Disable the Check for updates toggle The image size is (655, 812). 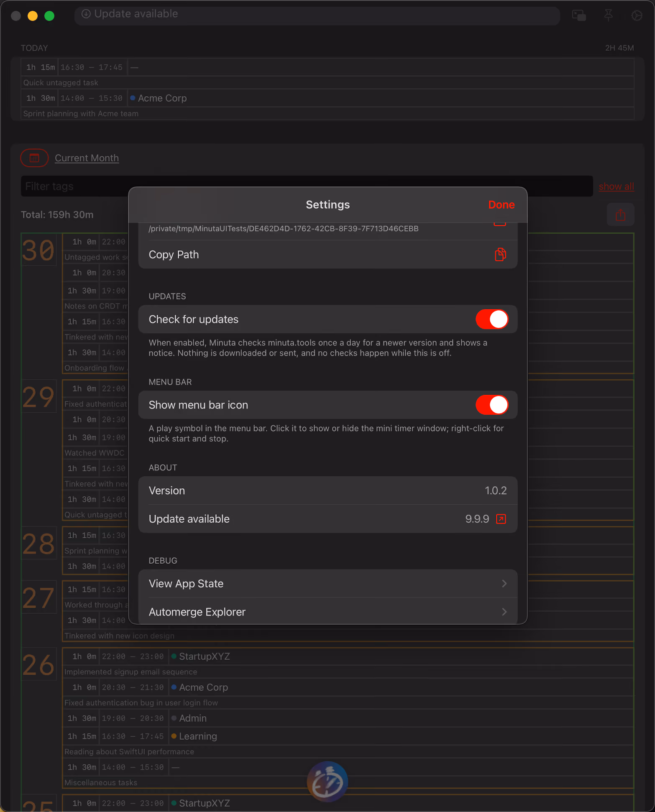(492, 319)
